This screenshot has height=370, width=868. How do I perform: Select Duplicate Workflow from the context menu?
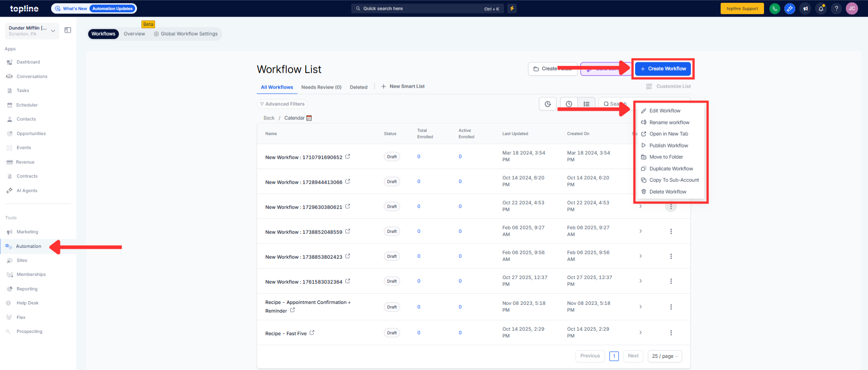point(671,169)
